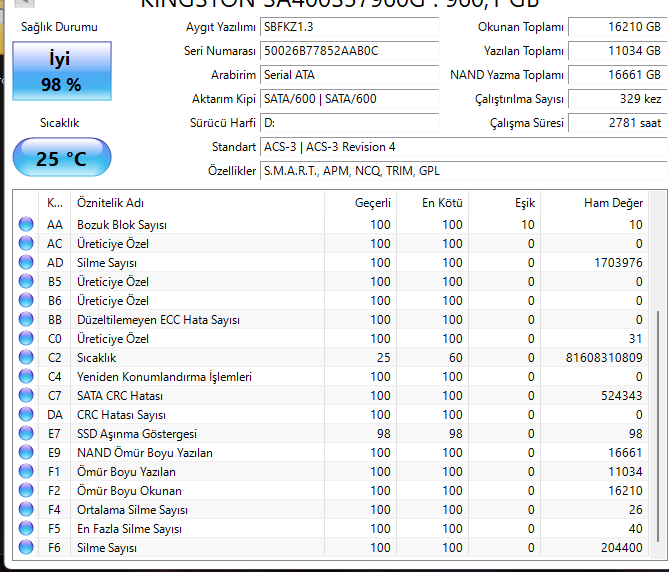The width and height of the screenshot is (669, 572).
Task: Click the Yazılan Toplamı value 11034 GB
Action: pyautogui.click(x=617, y=51)
